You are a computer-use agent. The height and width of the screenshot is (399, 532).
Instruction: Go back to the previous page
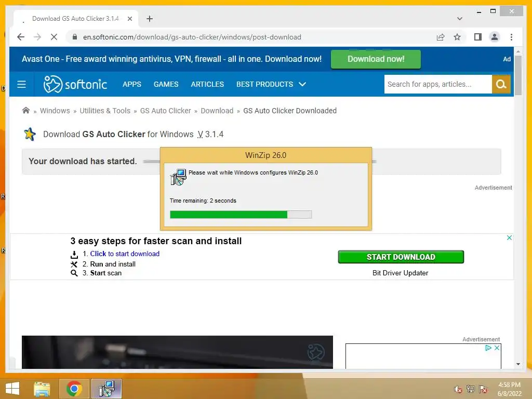pos(21,37)
